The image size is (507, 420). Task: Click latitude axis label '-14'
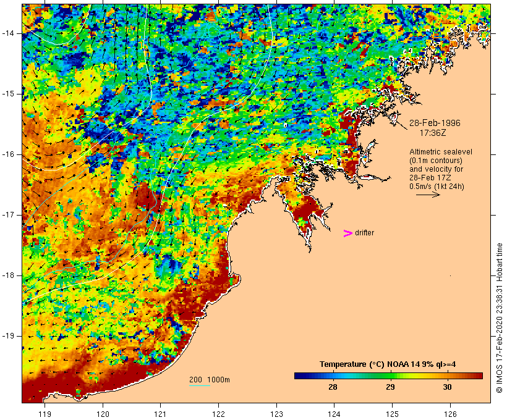point(7,33)
